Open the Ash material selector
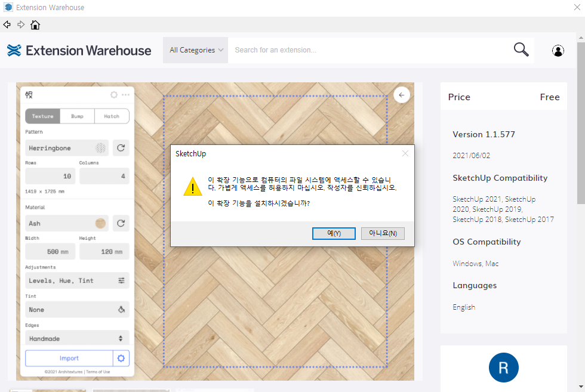585x392 pixels. [x=67, y=223]
